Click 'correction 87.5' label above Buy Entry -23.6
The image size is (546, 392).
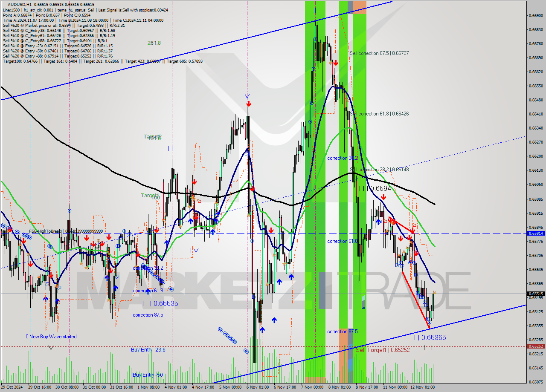point(148,315)
